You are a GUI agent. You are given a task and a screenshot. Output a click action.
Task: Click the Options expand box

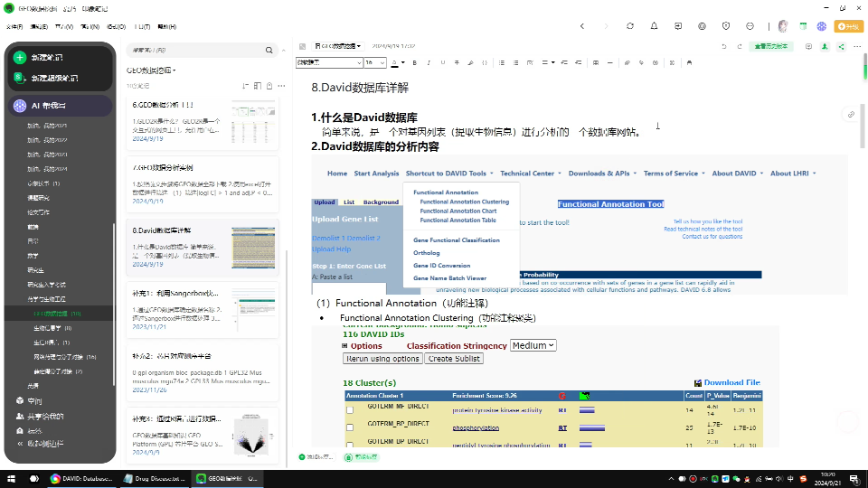point(344,346)
